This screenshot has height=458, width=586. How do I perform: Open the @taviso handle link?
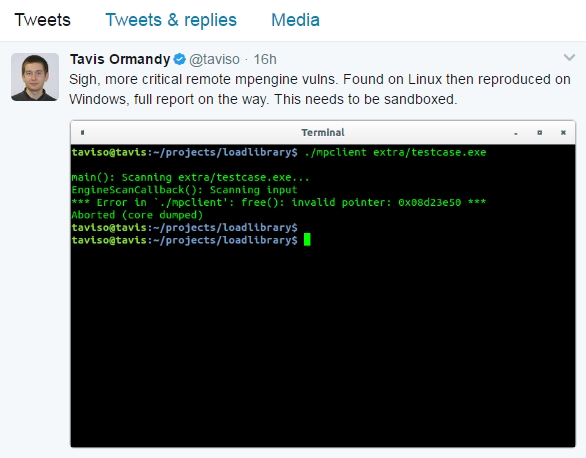pyautogui.click(x=214, y=59)
